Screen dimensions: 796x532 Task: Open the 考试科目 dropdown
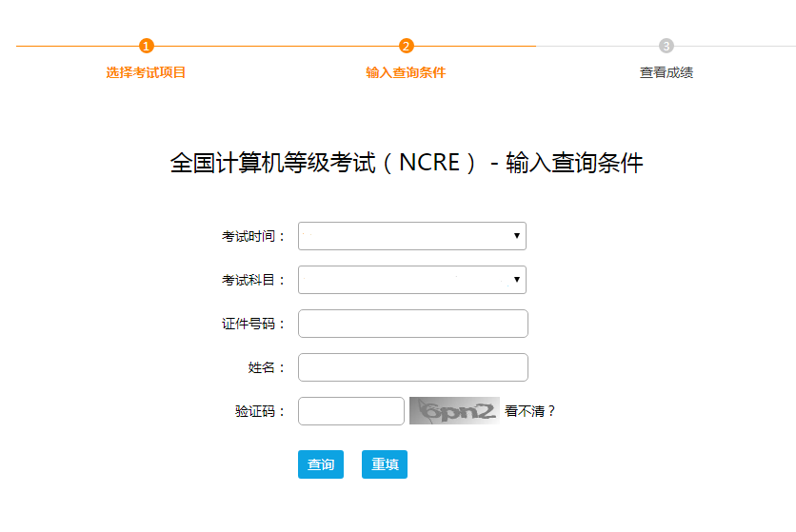[x=412, y=280]
